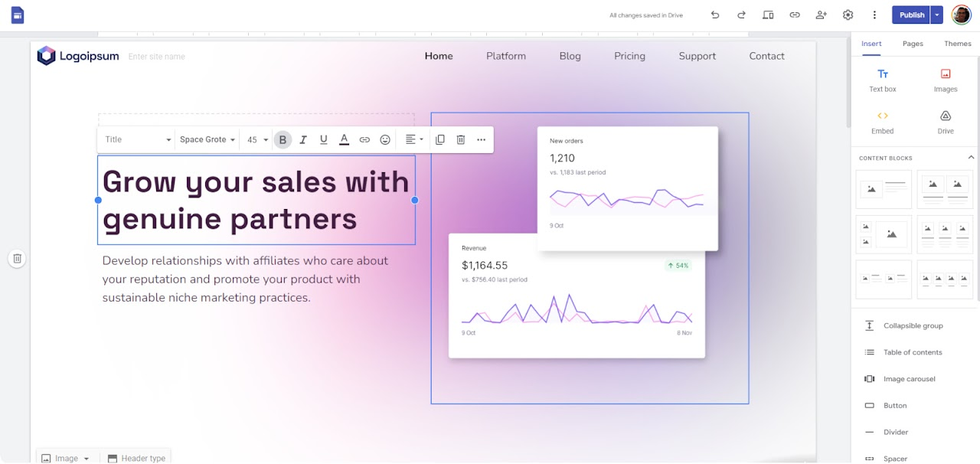Toggle bold formatting on the title
The image size is (980, 464).
click(283, 139)
